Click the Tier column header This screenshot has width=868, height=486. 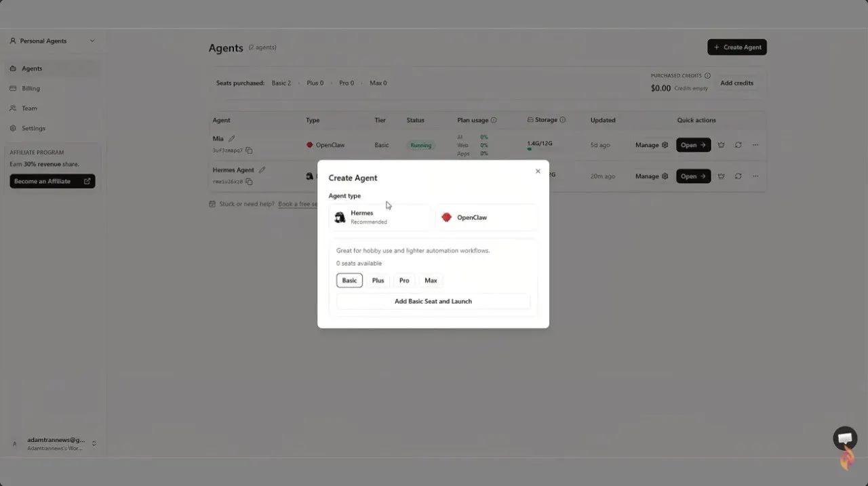click(380, 120)
